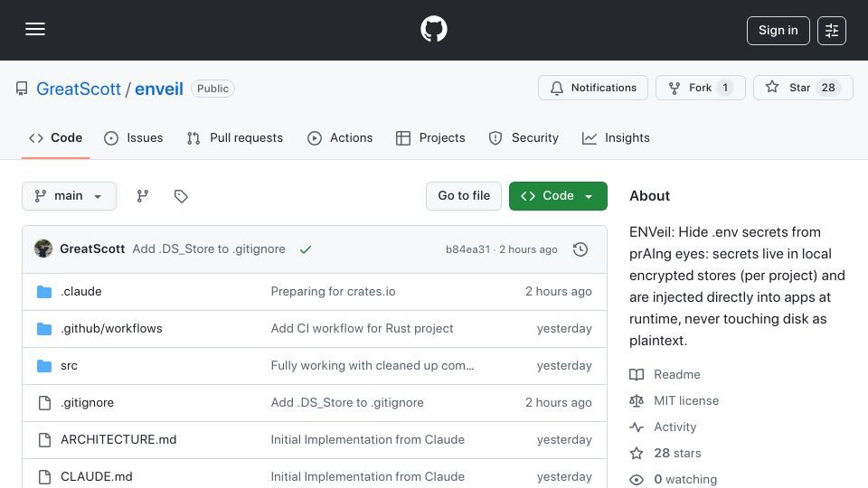
Task: Open the .claude folder
Action: [81, 292]
